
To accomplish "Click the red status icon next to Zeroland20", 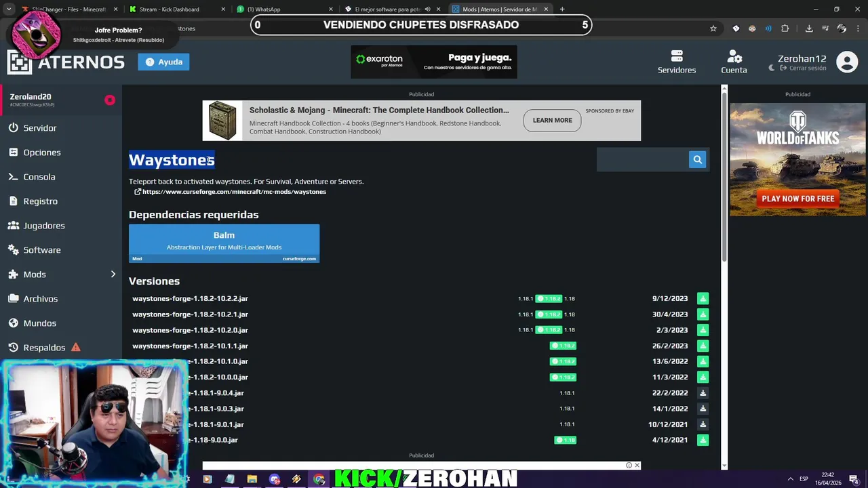I will click(110, 100).
